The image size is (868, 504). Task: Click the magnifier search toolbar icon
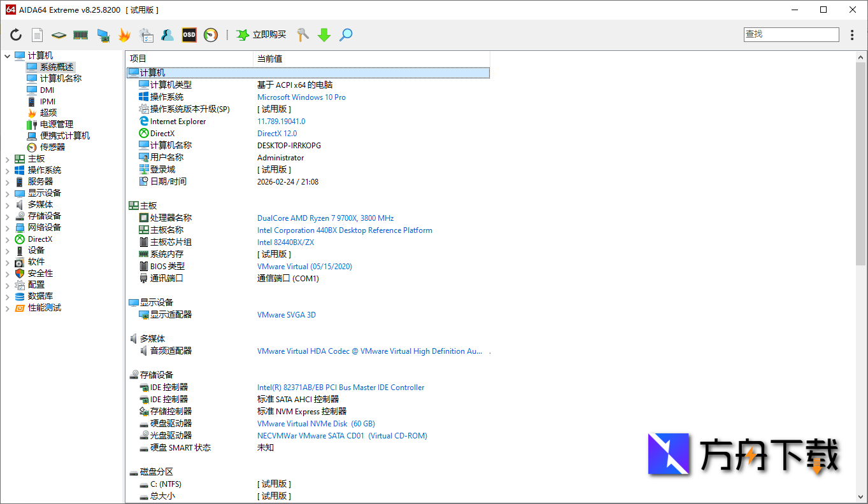346,35
